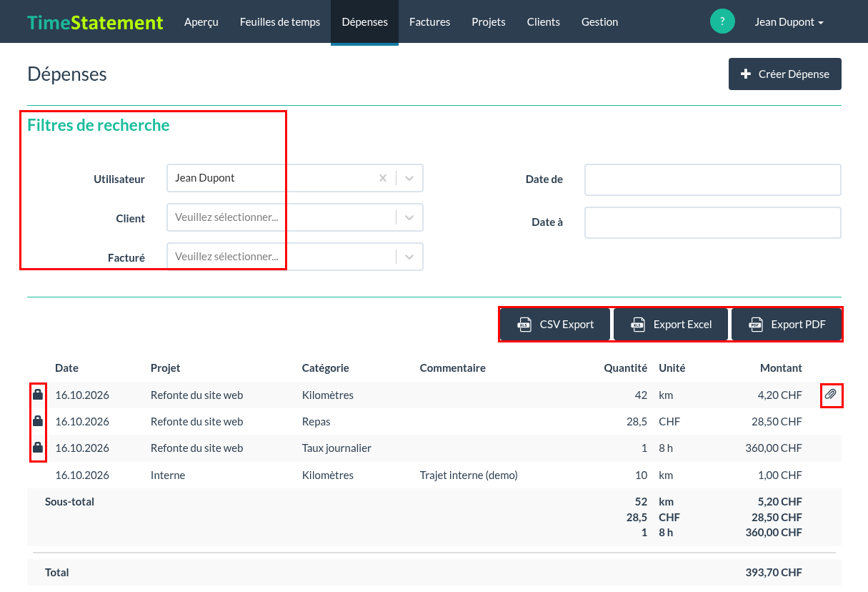The width and height of the screenshot is (868, 592).
Task: Click the Export Excel button
Action: [x=671, y=325]
